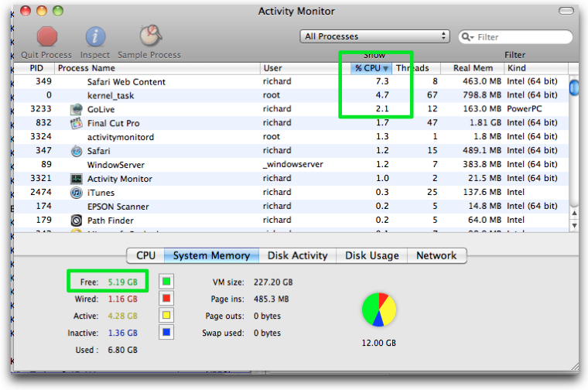Viewport: 588px width, 390px height.
Task: Click the 485.3 MB Page ins value
Action: point(271,299)
